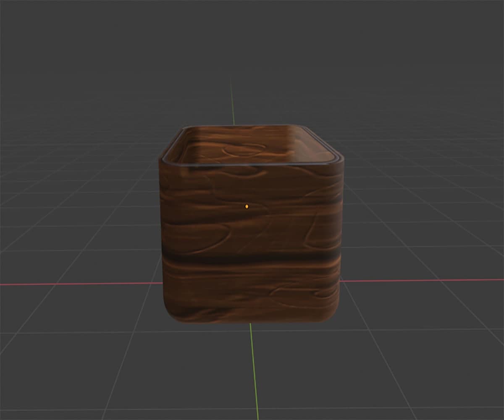Click the top opening of the wooden container

(252, 143)
